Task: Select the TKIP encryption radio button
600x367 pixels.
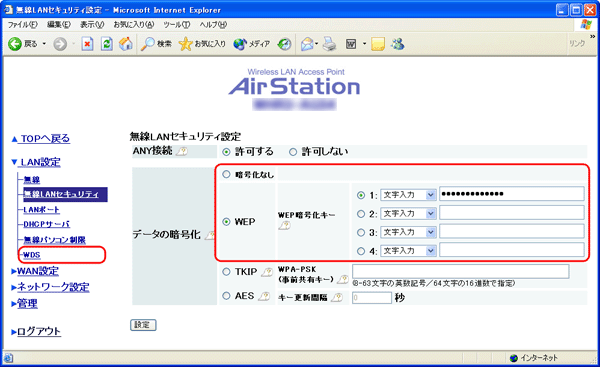Action: click(x=226, y=272)
